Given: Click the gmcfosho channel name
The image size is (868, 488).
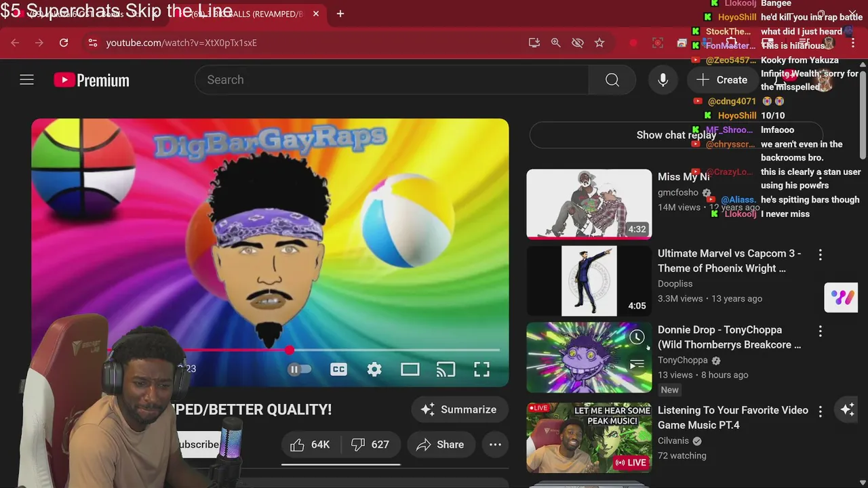Looking at the screenshot, I should pos(678,192).
